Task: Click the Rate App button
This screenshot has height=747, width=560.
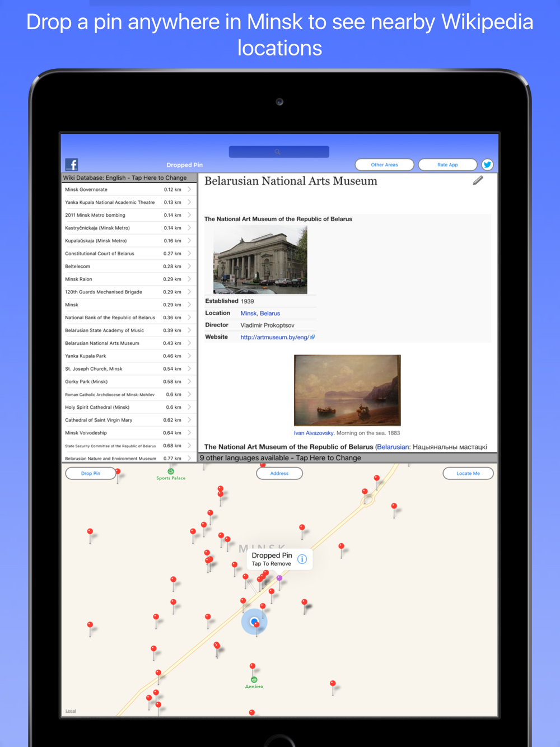Action: coord(447,165)
